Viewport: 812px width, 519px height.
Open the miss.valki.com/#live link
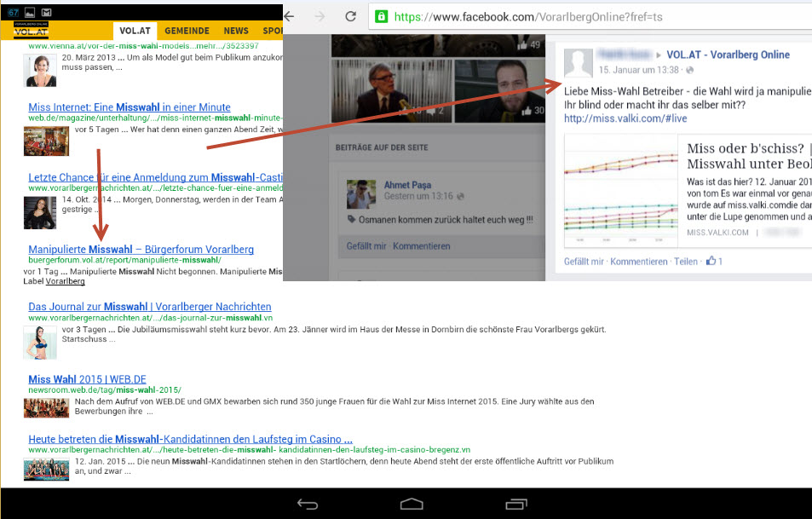coord(625,118)
